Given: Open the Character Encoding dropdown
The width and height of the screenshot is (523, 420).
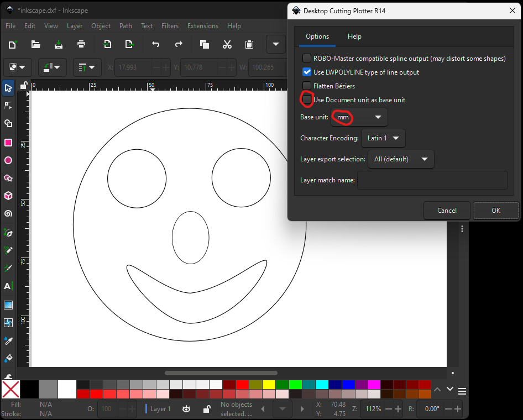Looking at the screenshot, I should coord(383,138).
